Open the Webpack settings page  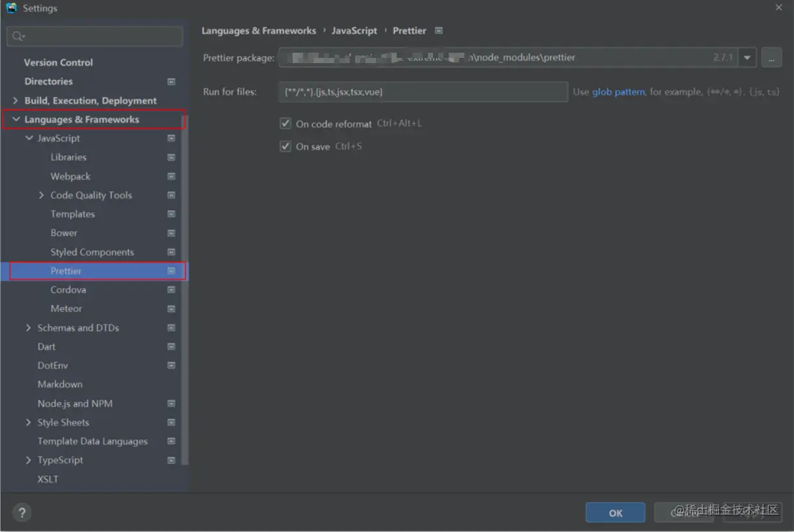click(x=71, y=176)
